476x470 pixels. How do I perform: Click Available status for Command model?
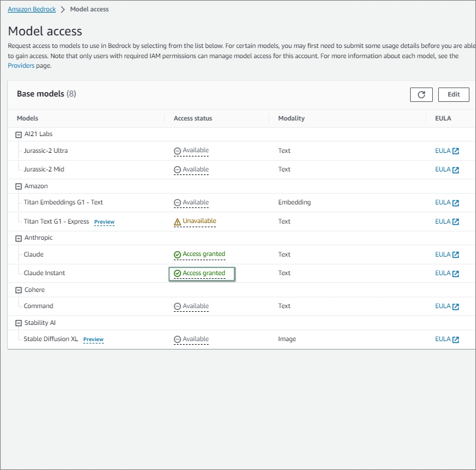pos(191,306)
